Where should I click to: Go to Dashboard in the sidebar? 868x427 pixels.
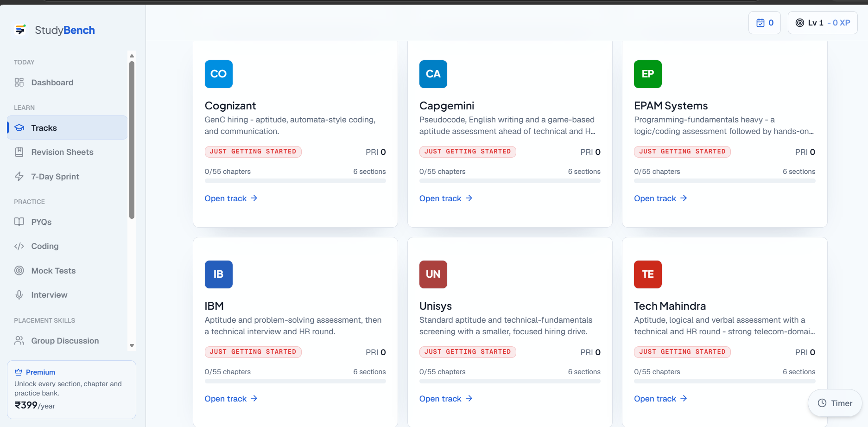point(67,83)
